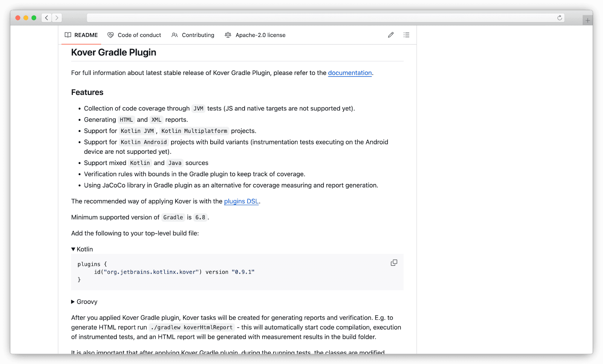
Task: Open the Apache-2.0 license tab
Action: [x=260, y=35]
